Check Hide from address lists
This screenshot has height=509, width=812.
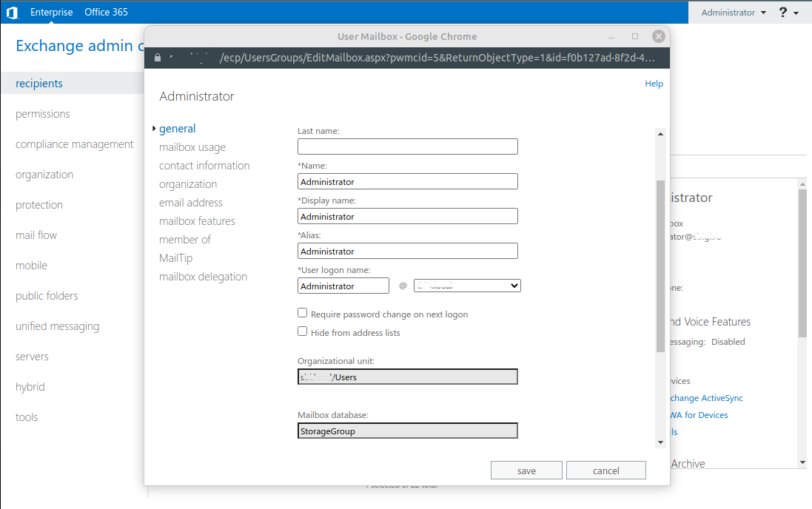302,331
